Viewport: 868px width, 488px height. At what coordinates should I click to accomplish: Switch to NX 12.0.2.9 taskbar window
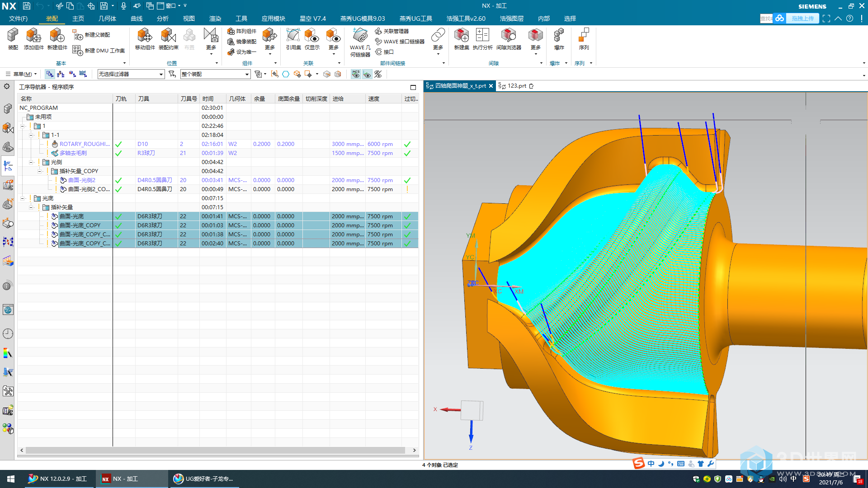(58, 479)
